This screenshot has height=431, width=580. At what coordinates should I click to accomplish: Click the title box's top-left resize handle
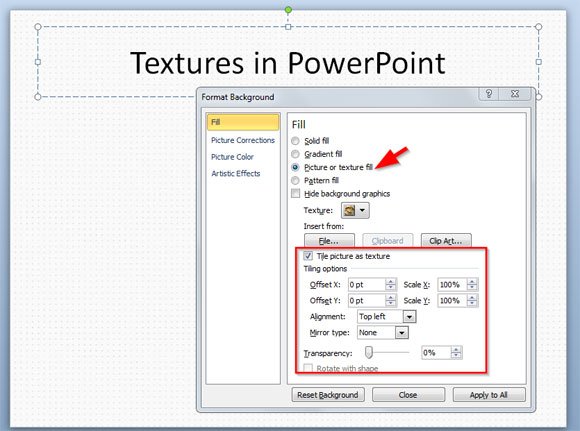38,27
